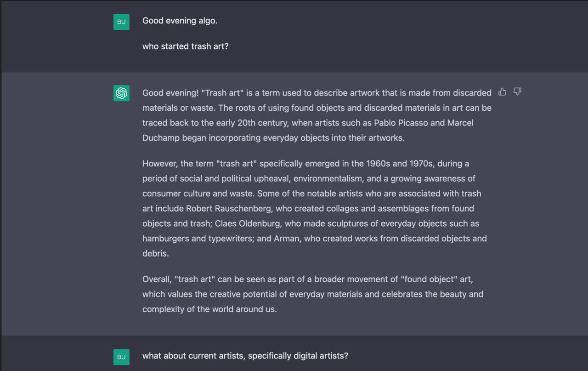Click the name "Pablo Picasso" in the response
588x371 pixels.
pos(401,123)
